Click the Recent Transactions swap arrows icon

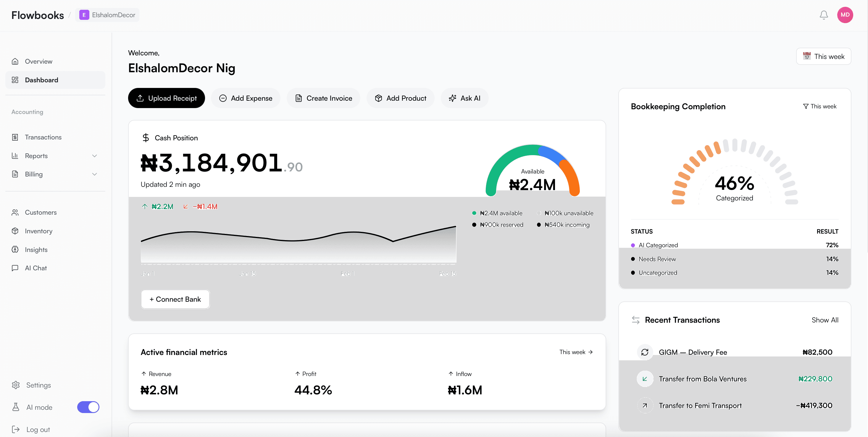[635, 320]
